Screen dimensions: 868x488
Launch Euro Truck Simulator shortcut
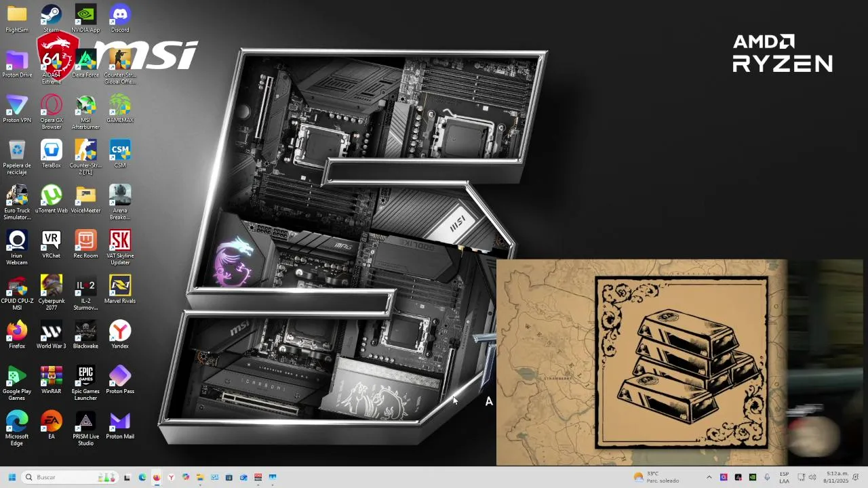coord(17,203)
